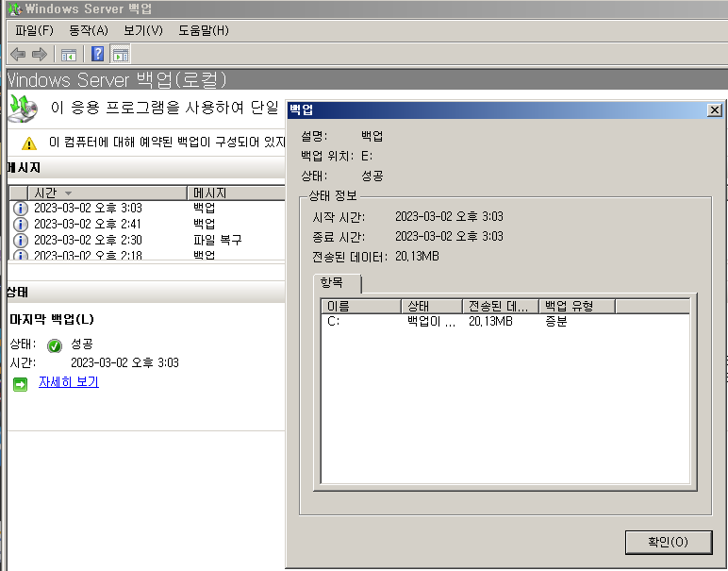Click the backup application disc icon
The width and height of the screenshot is (728, 571).
coord(23,109)
